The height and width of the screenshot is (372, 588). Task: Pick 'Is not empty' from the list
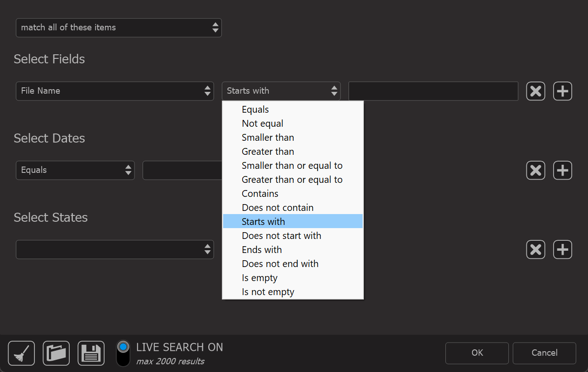[293, 292]
